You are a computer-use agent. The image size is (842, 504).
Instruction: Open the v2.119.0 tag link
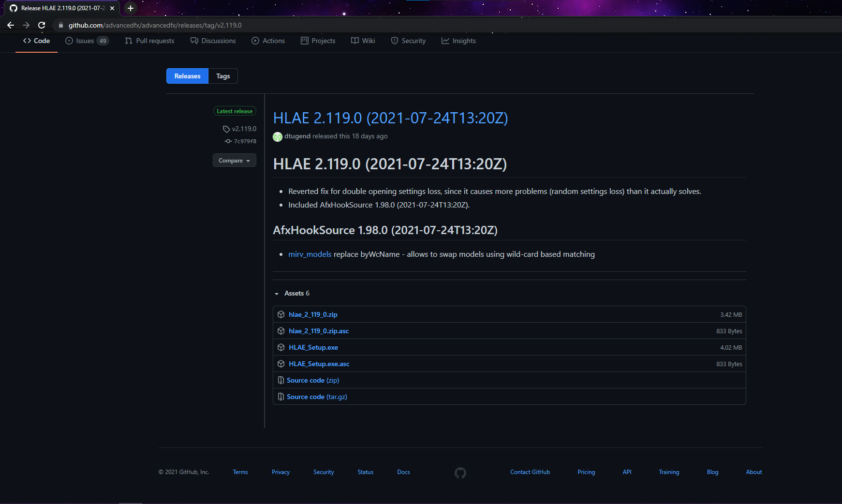pos(239,129)
